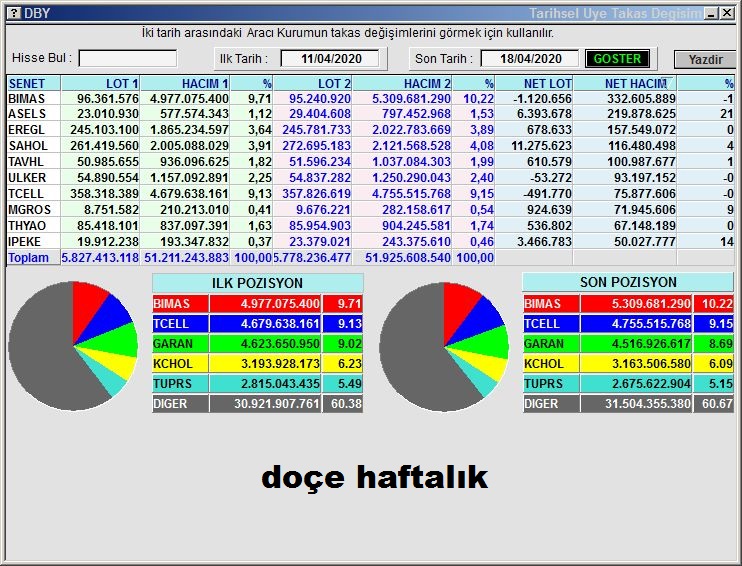
Task: Click the GOSTER button
Action: pos(617,59)
